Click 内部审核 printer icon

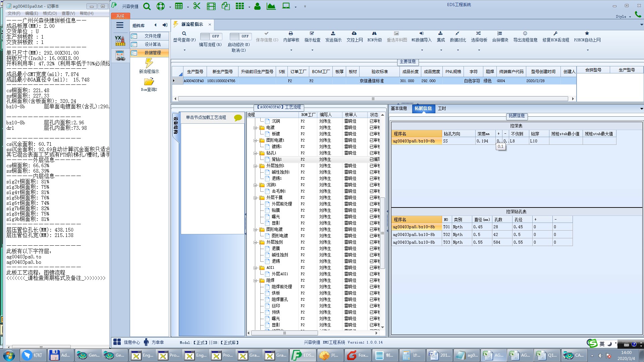[x=291, y=34]
